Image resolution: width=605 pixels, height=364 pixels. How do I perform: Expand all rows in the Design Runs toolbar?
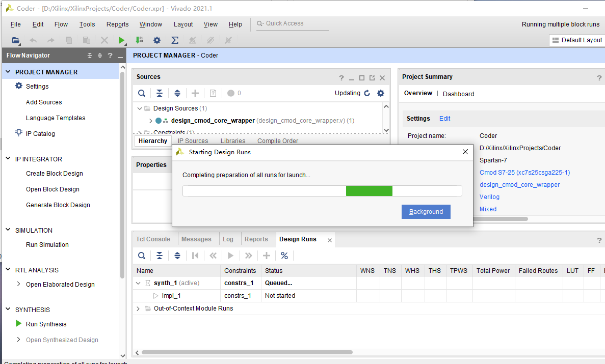point(177,256)
